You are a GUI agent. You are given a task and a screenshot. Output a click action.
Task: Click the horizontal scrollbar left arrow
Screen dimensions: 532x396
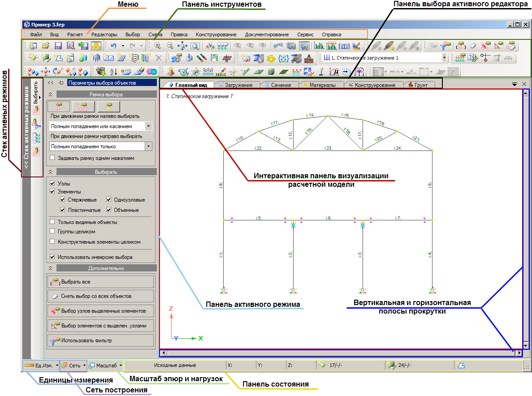[164, 353]
